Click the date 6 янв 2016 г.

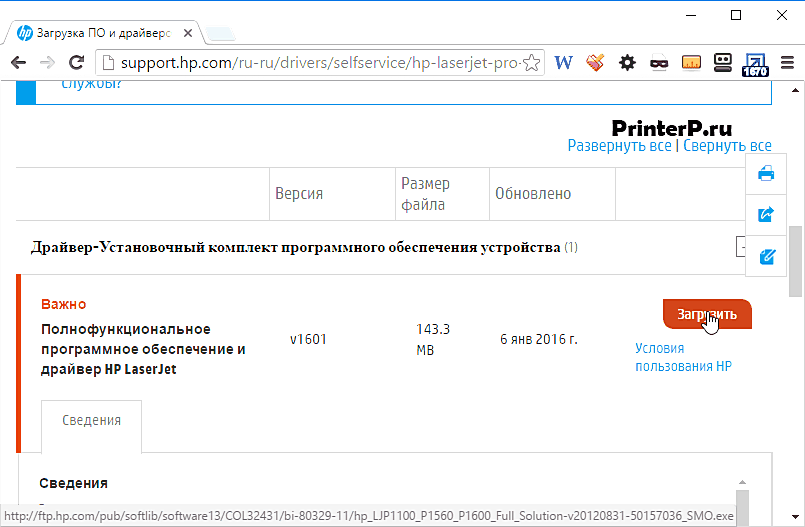[539, 339]
